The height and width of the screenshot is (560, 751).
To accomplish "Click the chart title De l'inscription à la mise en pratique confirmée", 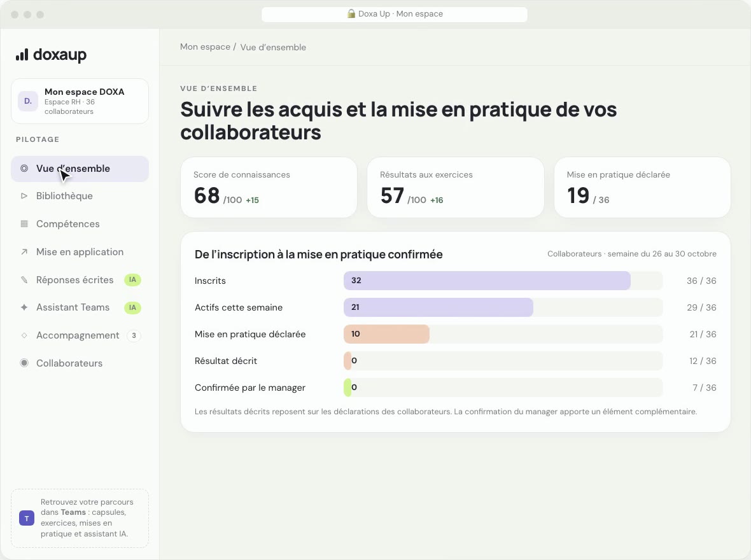I will tap(318, 255).
